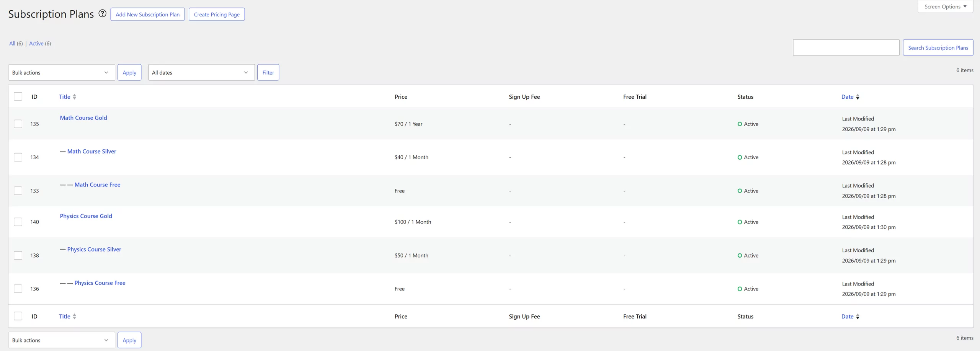Click the ID 140 cell
Image resolution: width=980 pixels, height=351 pixels.
click(x=34, y=222)
